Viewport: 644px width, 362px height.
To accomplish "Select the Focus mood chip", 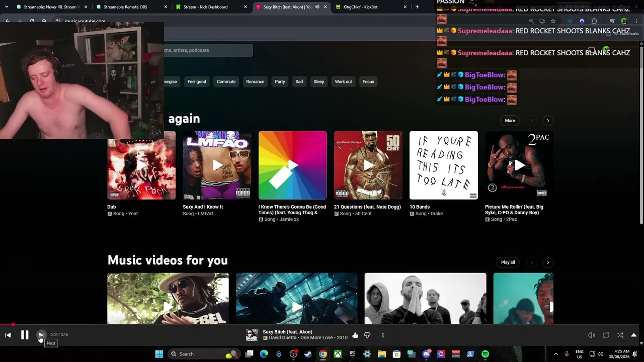I will tap(368, 81).
